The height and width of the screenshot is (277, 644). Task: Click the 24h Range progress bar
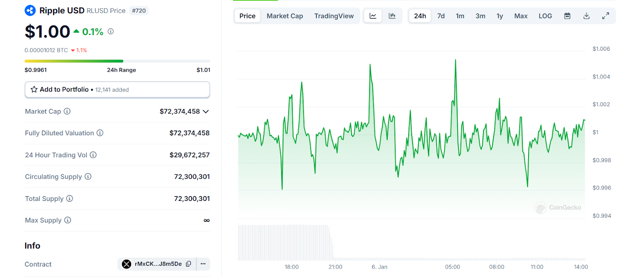[x=117, y=61]
